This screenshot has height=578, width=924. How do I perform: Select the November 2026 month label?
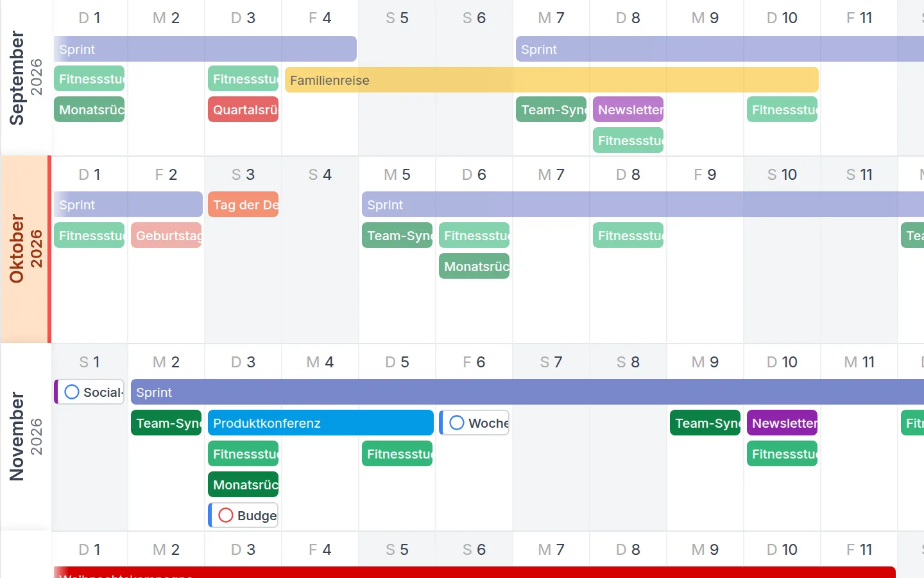(x=26, y=437)
